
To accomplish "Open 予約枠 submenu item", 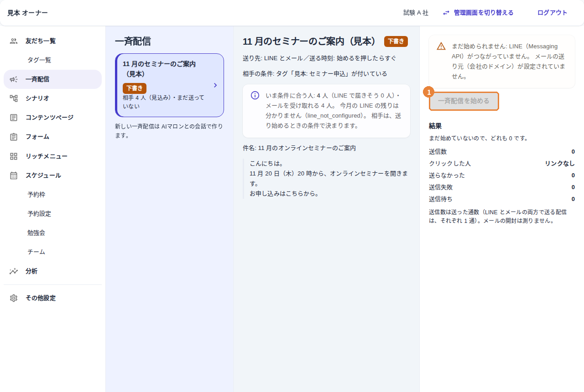I will point(52,195).
